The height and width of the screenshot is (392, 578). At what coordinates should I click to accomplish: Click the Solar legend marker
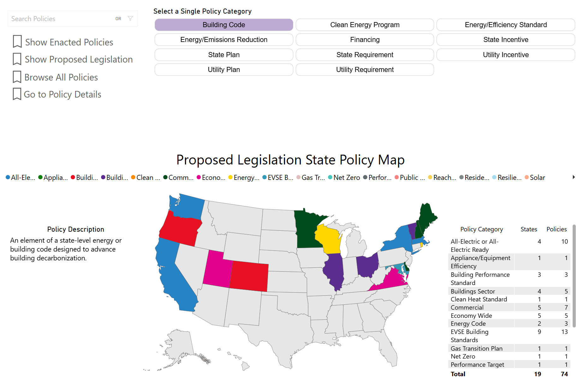(527, 177)
